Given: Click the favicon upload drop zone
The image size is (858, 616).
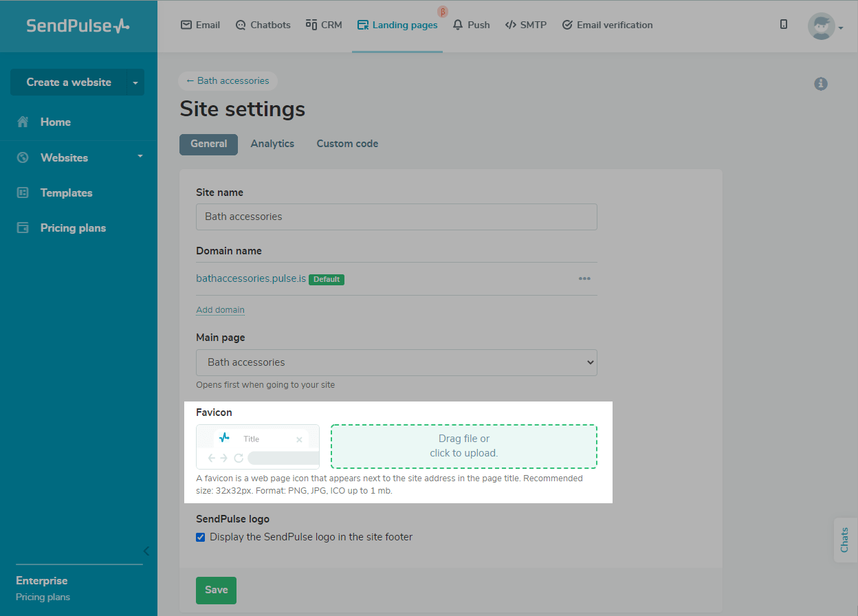Looking at the screenshot, I should (x=464, y=446).
